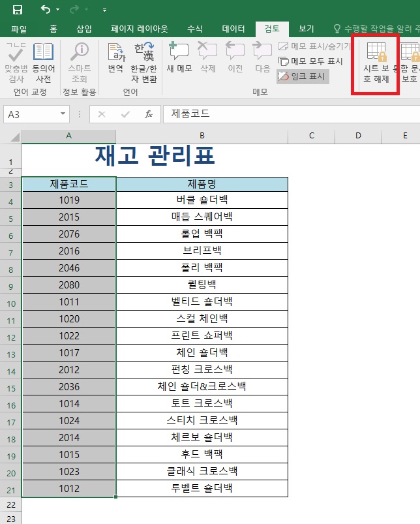Select the 매듭 스퀘어백 cell

[x=202, y=217]
